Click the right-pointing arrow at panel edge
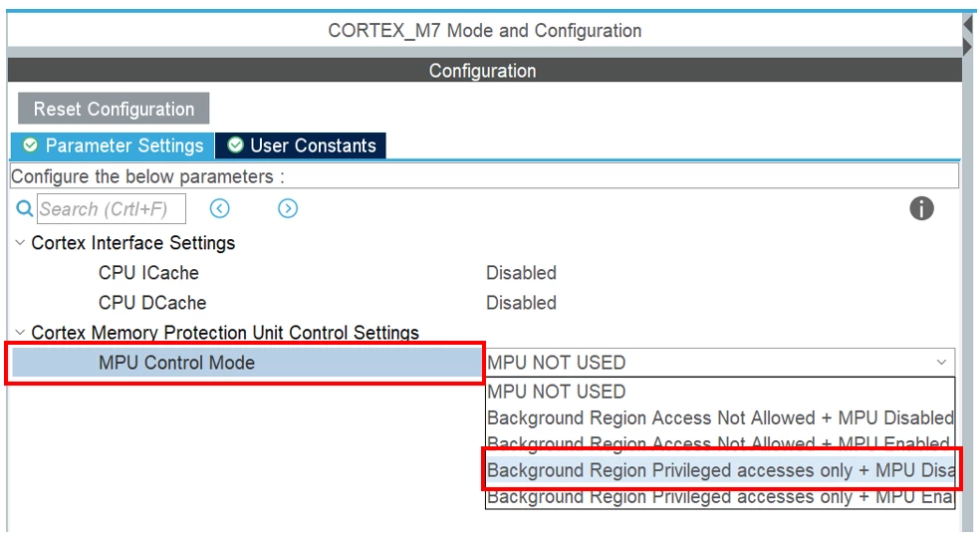Screen dimensions: 980x538 (968, 47)
